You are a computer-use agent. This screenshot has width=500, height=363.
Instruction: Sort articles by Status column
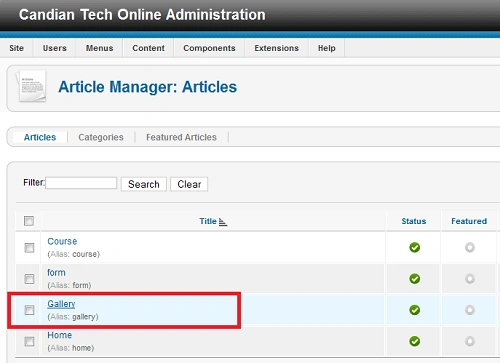pos(414,221)
